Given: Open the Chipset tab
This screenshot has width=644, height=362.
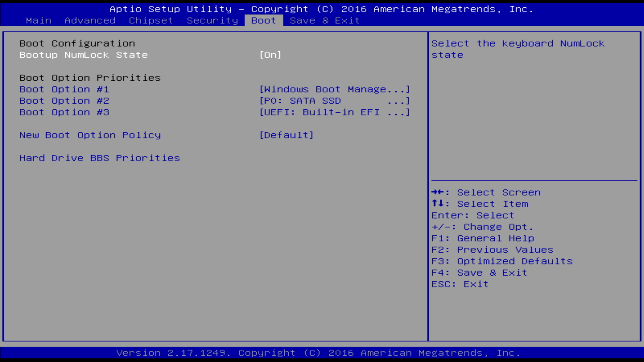Looking at the screenshot, I should (151, 20).
